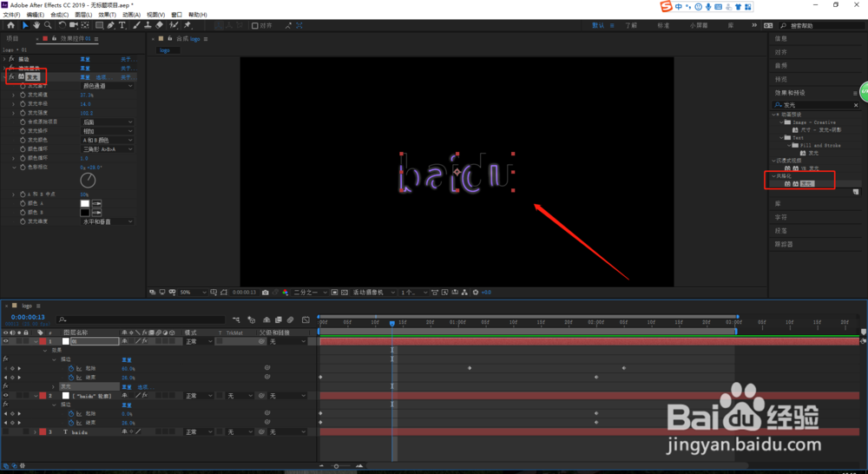
Task: Select the Hand tool
Action: [36, 25]
